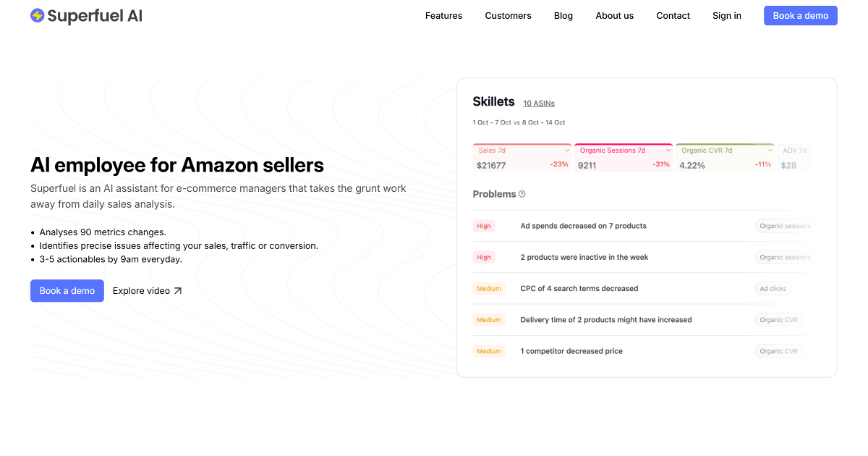Click the Superfuel AI lightning bolt logo
Image resolution: width=868 pixels, height=456 pixels.
click(x=38, y=15)
